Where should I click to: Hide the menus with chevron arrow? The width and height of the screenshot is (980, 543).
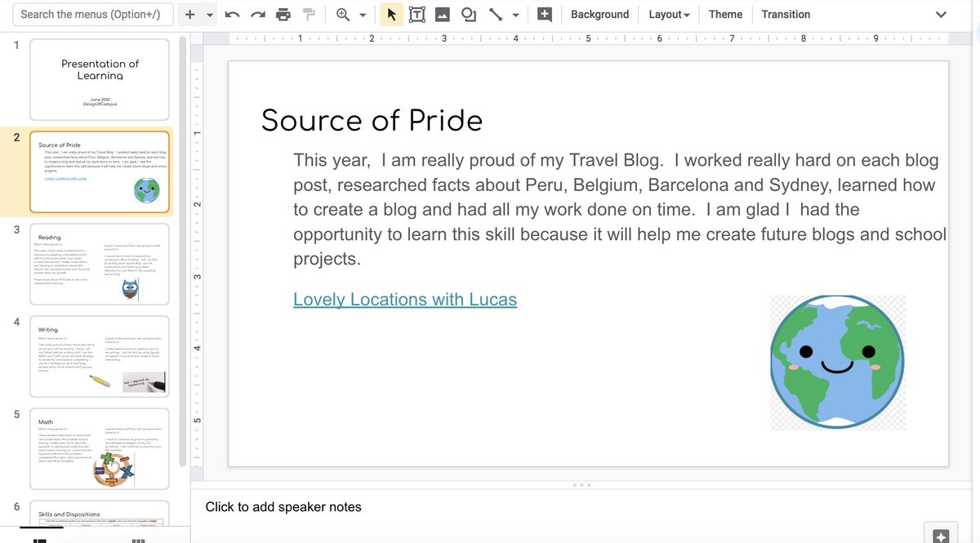click(941, 15)
